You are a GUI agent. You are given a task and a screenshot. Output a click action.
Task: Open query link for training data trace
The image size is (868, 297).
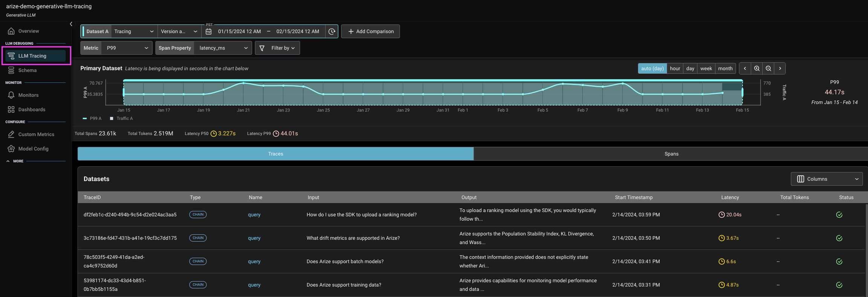[254, 285]
